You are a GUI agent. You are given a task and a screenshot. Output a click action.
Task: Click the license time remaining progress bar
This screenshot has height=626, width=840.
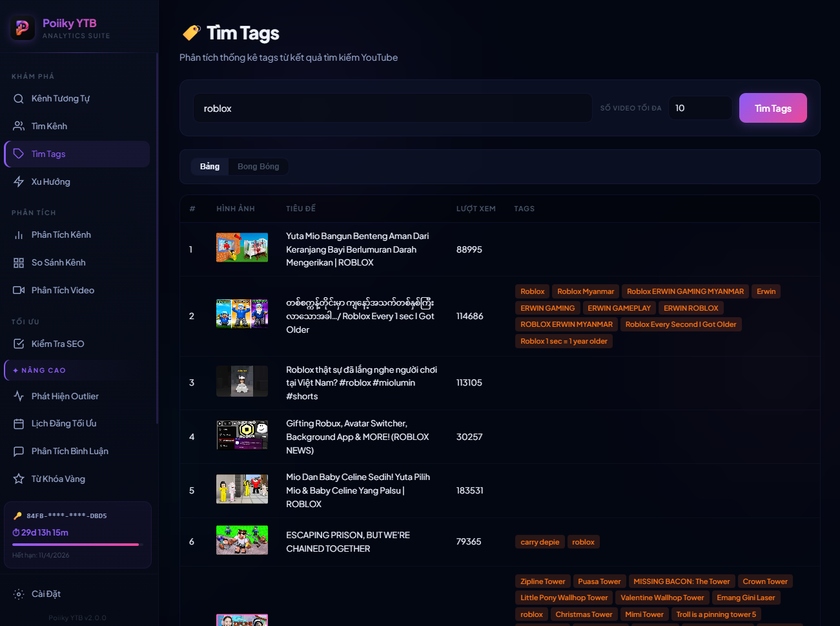[x=76, y=545]
